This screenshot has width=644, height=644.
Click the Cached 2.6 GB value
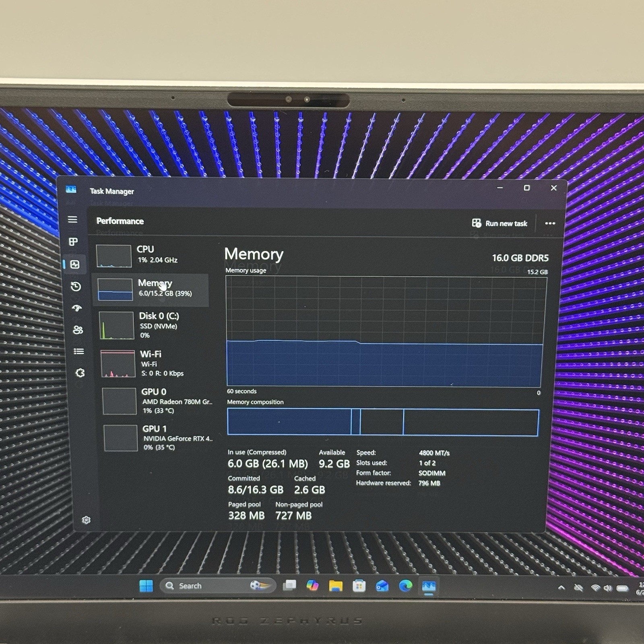coord(310,490)
